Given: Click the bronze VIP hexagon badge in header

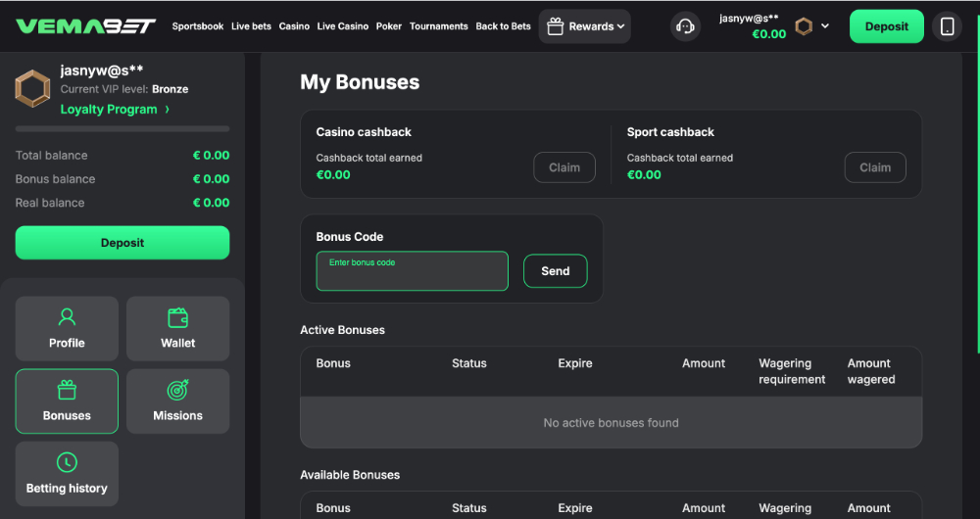Looking at the screenshot, I should pos(804,26).
